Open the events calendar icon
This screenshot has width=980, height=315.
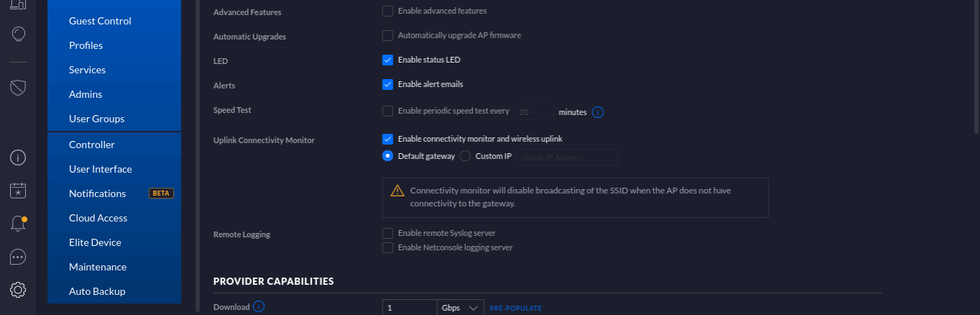[x=18, y=191]
